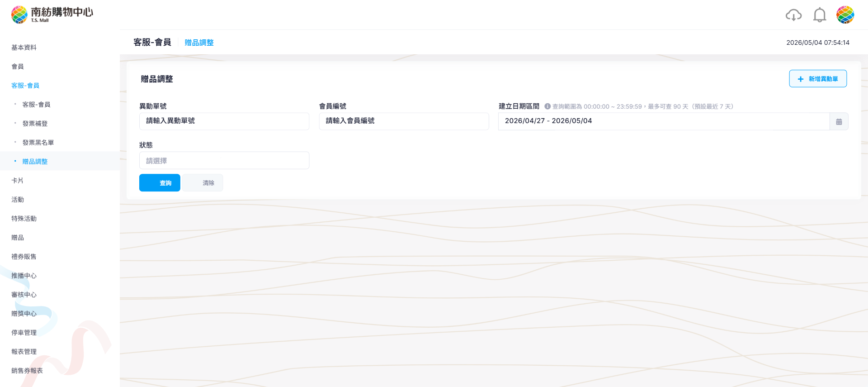Click the 南紡購物中心 logo
Screen dimensions: 868x387
point(52,14)
